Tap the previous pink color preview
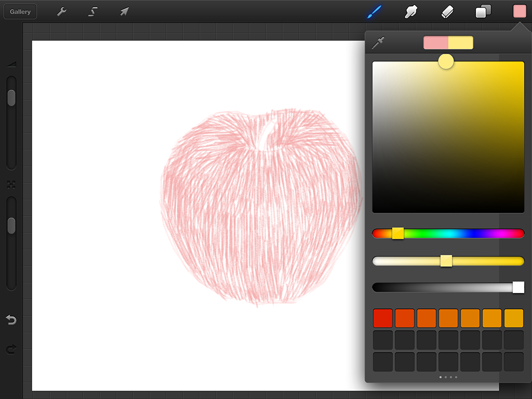The image size is (532, 399). click(x=436, y=43)
